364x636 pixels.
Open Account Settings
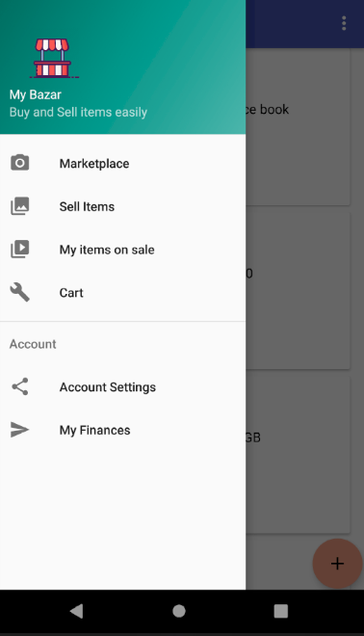[123, 387]
